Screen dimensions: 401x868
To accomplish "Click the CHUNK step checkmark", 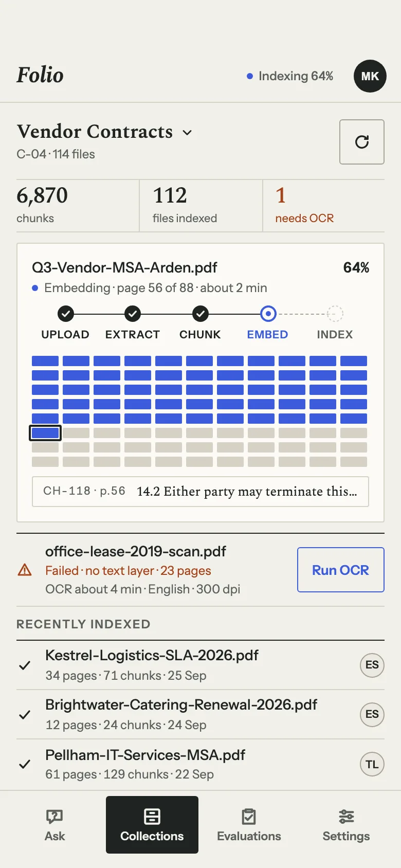I will [x=200, y=313].
